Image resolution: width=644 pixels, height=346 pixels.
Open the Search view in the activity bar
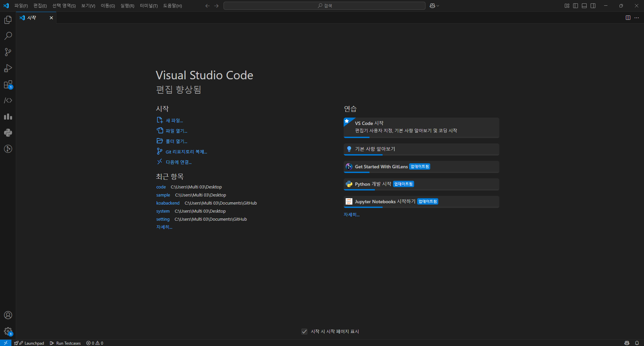pos(8,36)
